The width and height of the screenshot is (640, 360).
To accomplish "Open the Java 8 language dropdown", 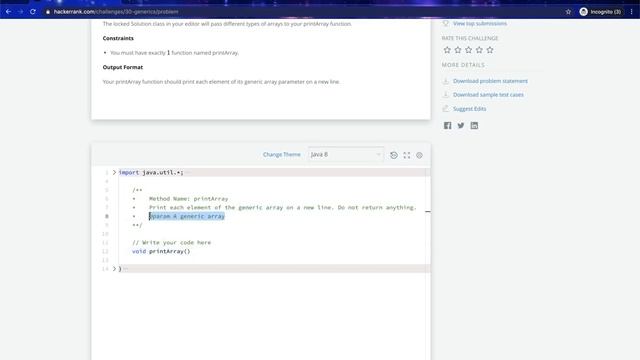I will [x=346, y=155].
